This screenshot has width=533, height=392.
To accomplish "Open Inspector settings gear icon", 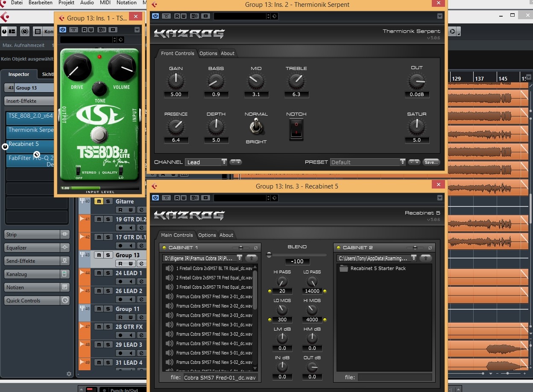I will [69, 374].
